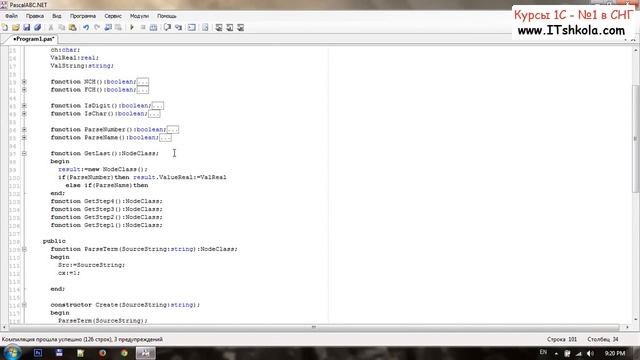Click the 9:20 PM taskbar clock

click(615, 353)
